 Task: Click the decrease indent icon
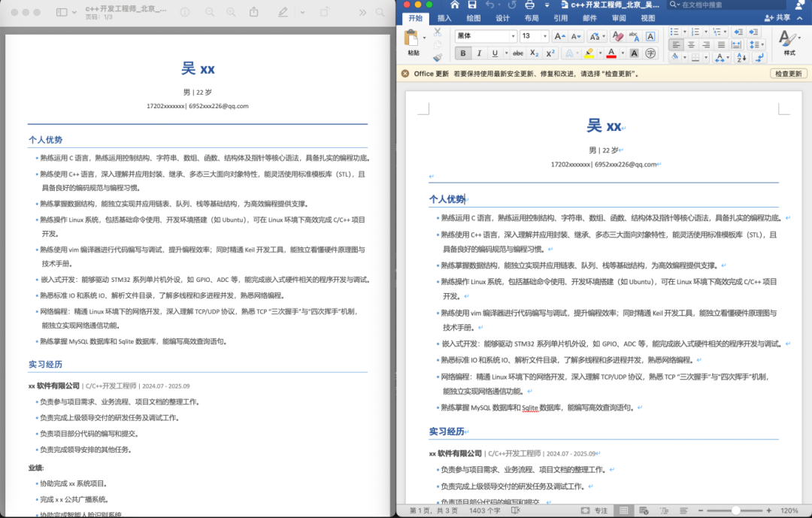point(738,32)
